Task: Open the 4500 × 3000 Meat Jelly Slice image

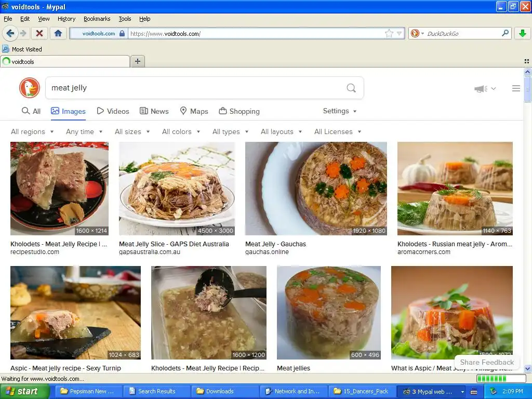Action: [x=177, y=188]
